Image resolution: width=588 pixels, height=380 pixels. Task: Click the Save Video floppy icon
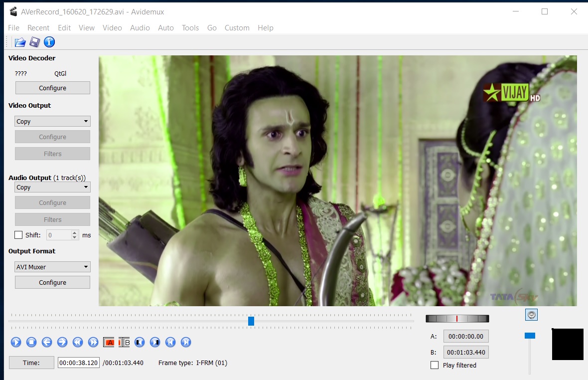(34, 42)
